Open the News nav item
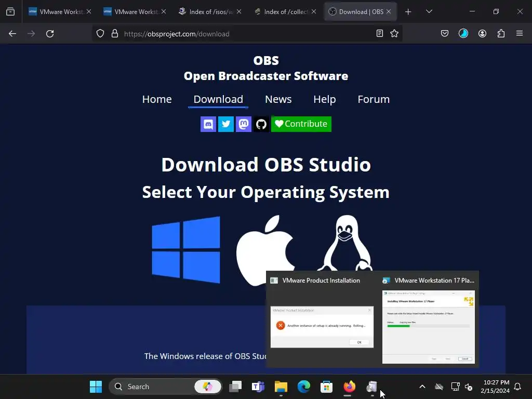 coord(278,99)
